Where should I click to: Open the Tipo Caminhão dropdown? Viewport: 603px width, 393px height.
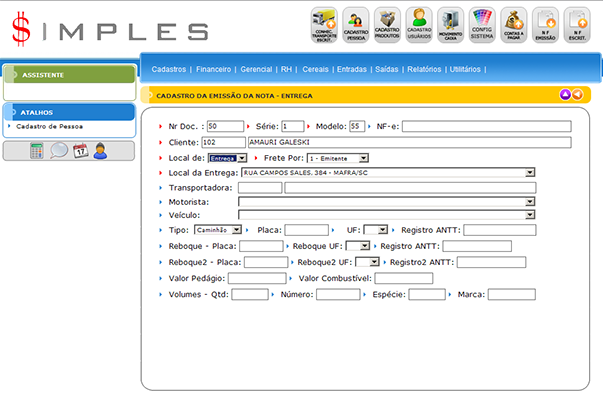[x=218, y=230]
